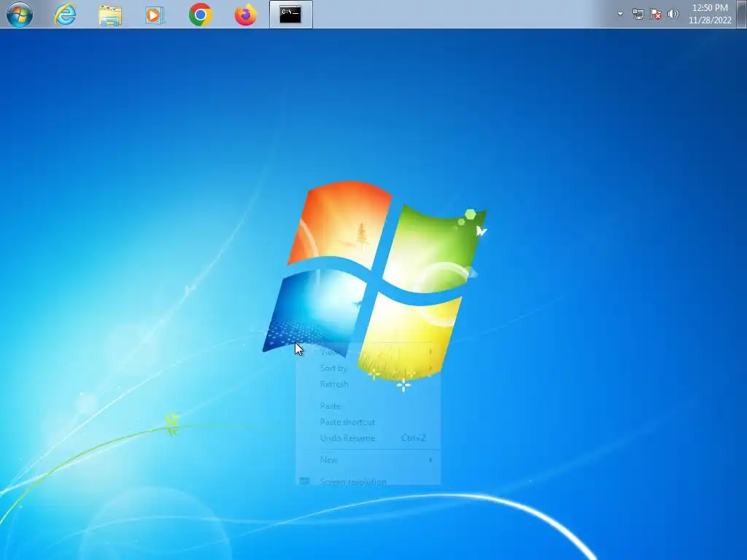747x560 pixels.
Task: Open the View submenu in context menu
Action: 368,352
